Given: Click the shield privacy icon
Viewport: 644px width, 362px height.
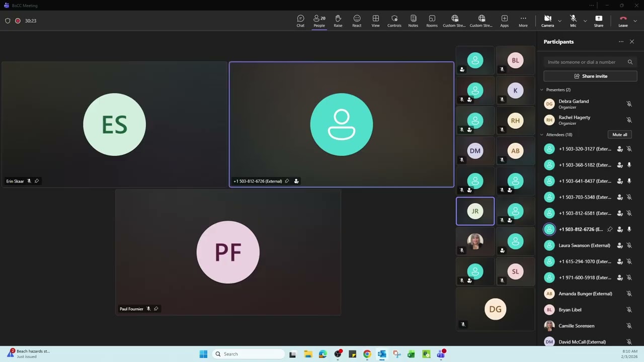Looking at the screenshot, I should pos(8,21).
